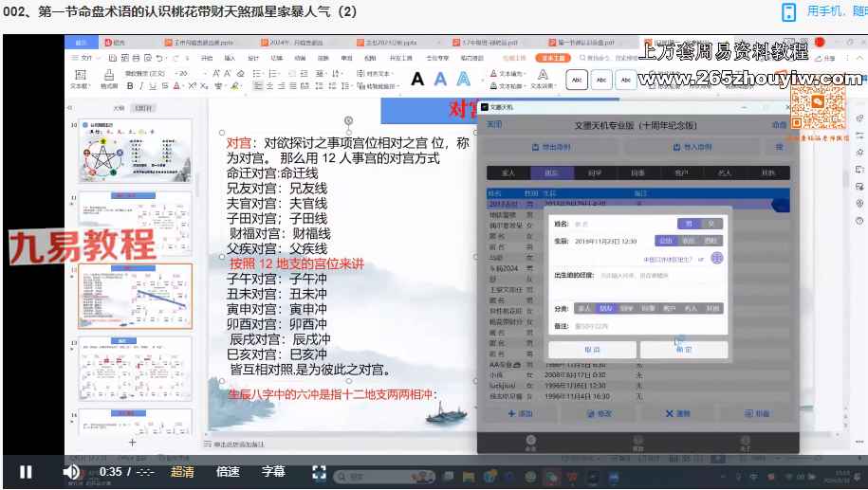
Task: Enter fullscreen mode in the video player
Action: tap(320, 472)
